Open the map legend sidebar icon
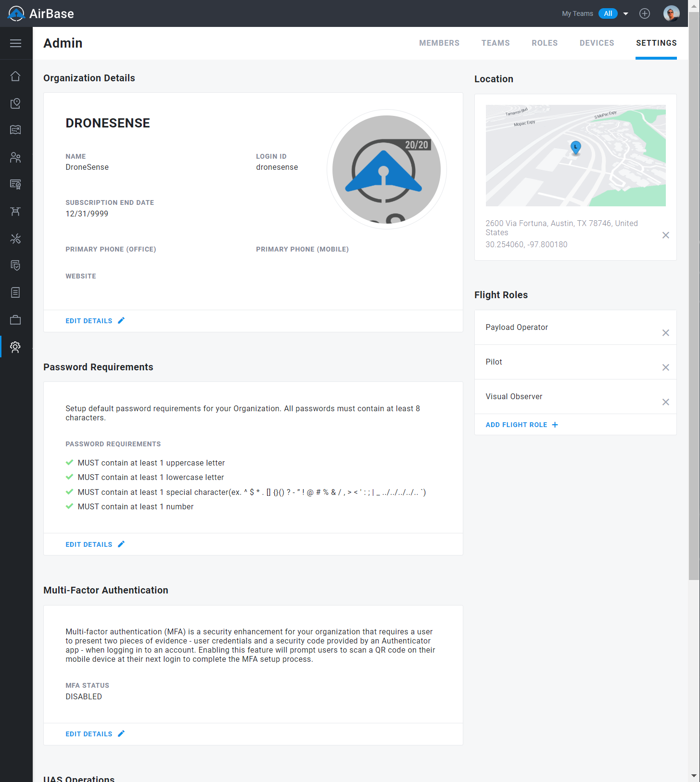Image resolution: width=700 pixels, height=782 pixels. [x=16, y=130]
